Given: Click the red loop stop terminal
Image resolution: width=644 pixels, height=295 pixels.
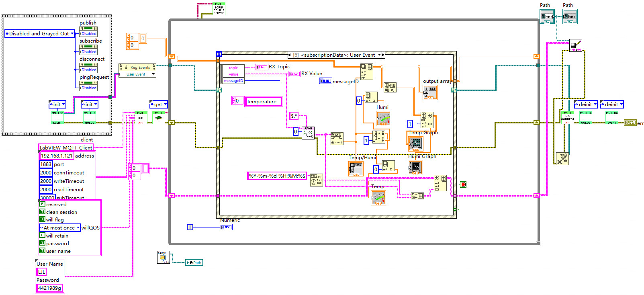Looking at the screenshot, I should 463,184.
